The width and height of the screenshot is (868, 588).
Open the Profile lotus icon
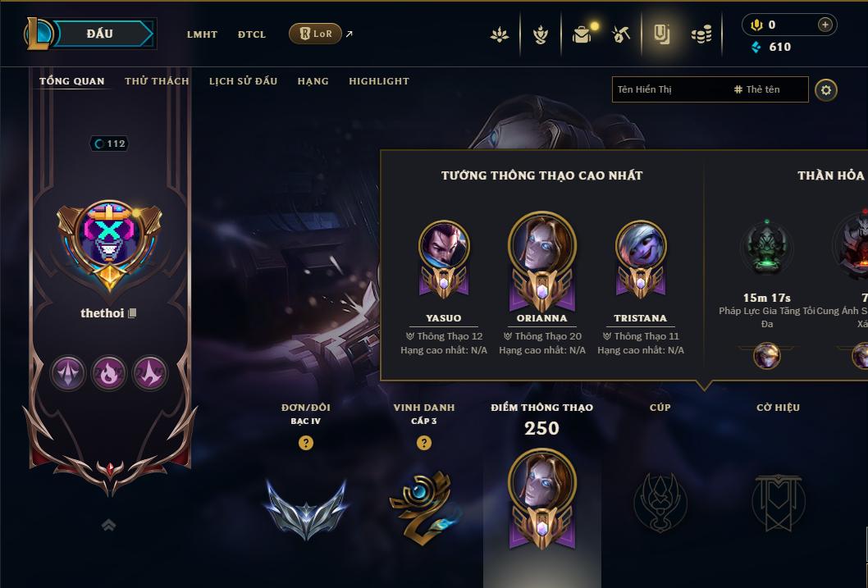point(500,34)
